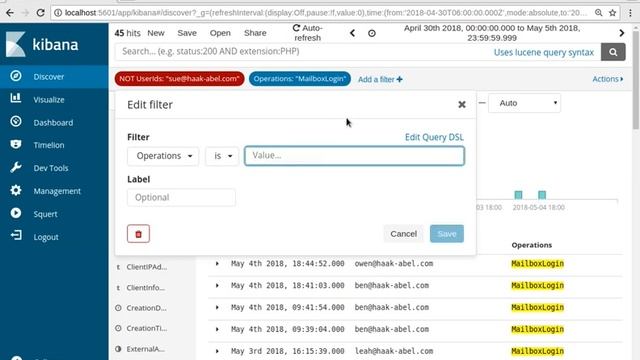This screenshot has height=360, width=640.
Task: Click the delete filter trash button
Action: tap(138, 234)
